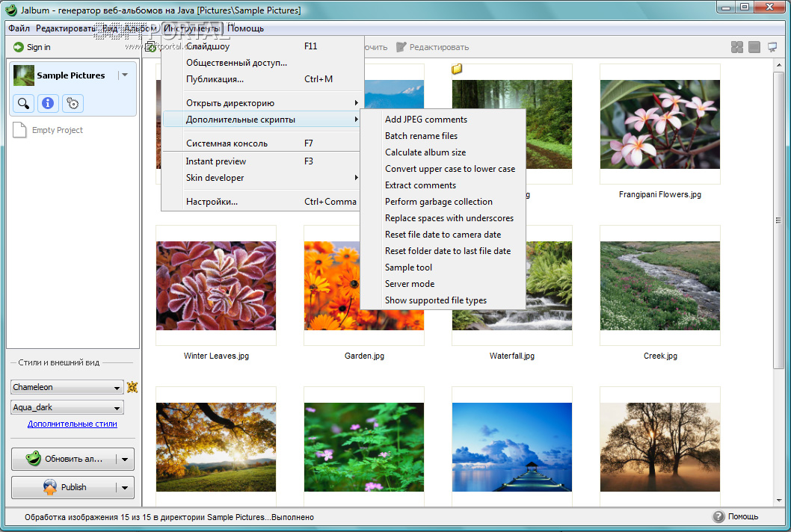Choose Общественный доступ... menu entry
Viewport: 791px width, 532px height.
(262, 63)
